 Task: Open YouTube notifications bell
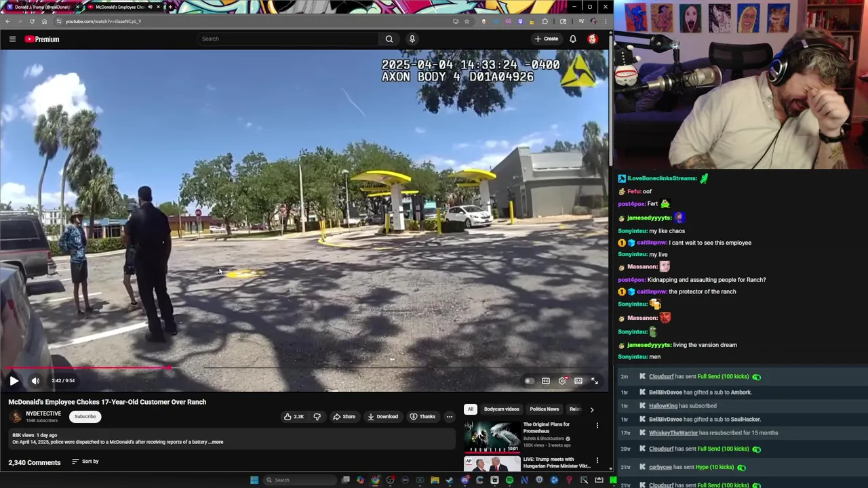click(573, 39)
